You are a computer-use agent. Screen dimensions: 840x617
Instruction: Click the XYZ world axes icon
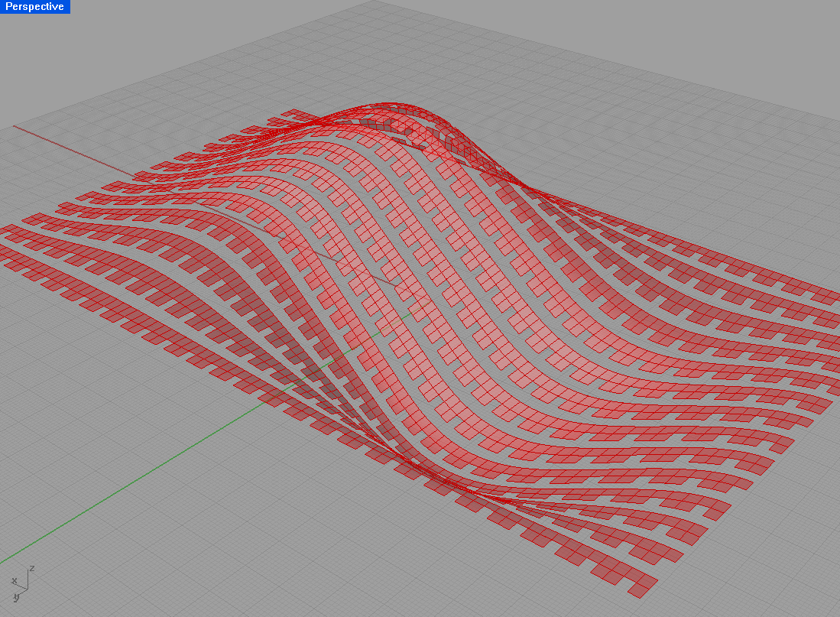(22, 584)
